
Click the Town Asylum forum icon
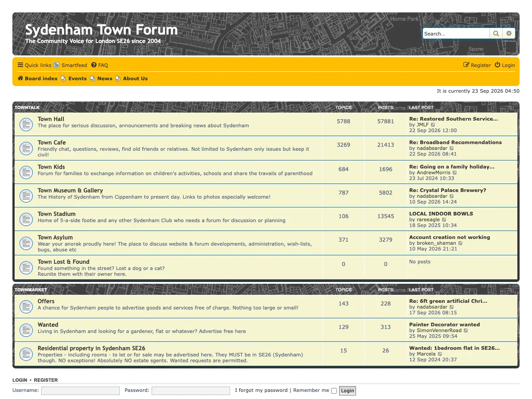(26, 243)
